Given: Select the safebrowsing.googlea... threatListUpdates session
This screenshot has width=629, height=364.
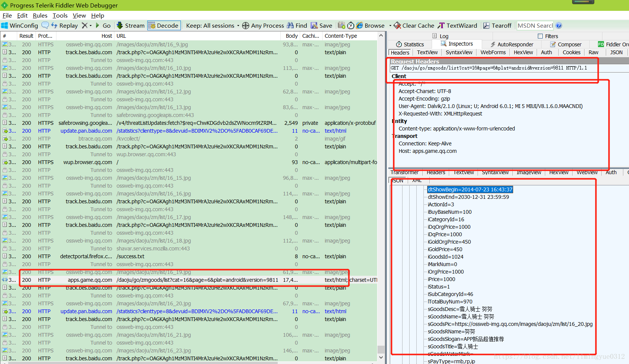Looking at the screenshot, I should coord(189,123).
